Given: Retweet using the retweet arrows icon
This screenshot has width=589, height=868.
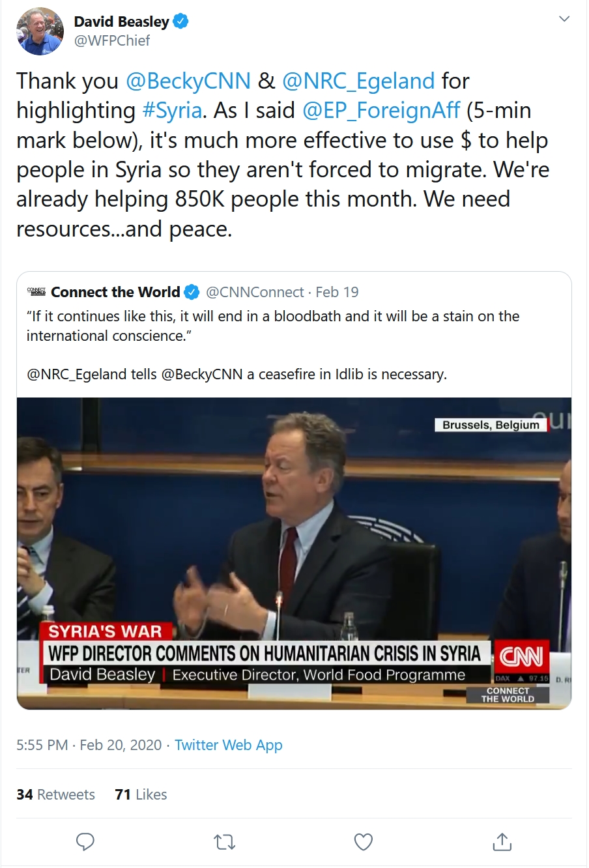Looking at the screenshot, I should point(225,843).
